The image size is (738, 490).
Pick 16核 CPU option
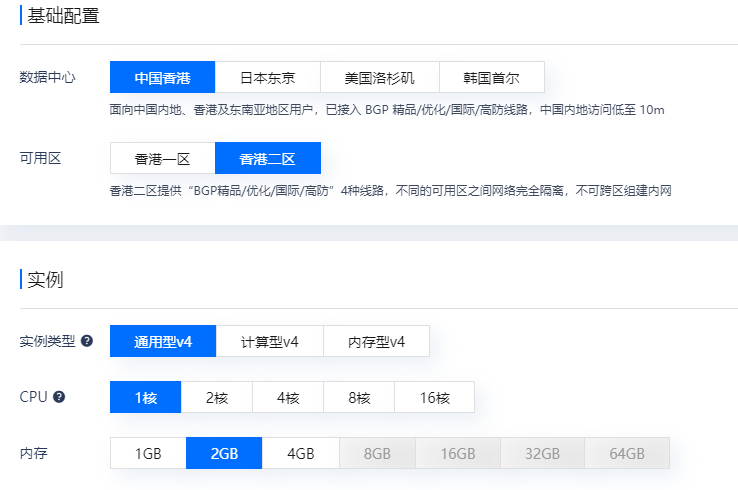point(434,397)
